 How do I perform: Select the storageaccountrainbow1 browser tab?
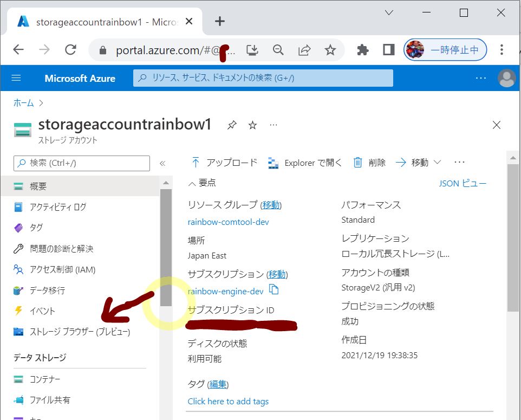(x=104, y=22)
